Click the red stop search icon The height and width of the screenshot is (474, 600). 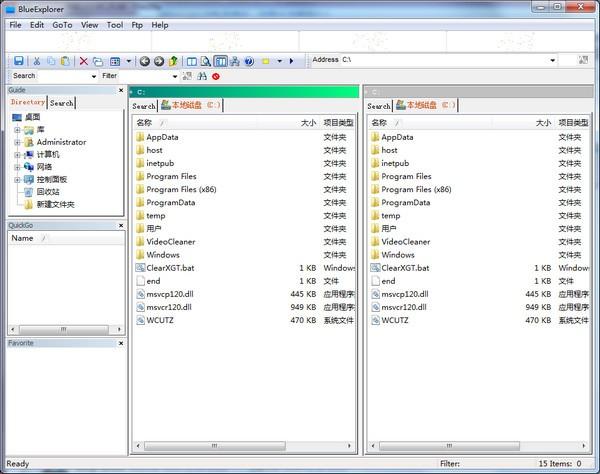(x=216, y=77)
